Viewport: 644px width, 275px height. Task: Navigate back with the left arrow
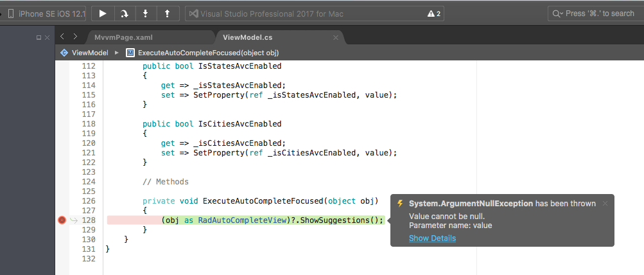point(62,37)
